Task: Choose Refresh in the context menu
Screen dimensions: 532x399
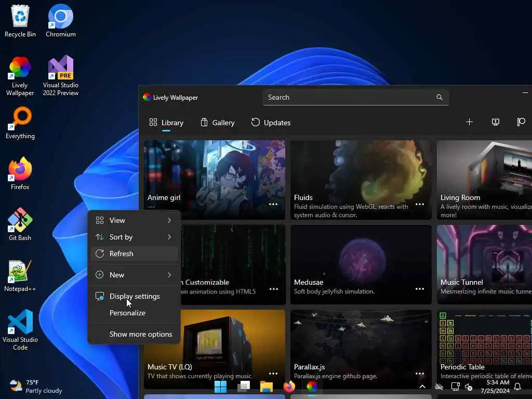Action: tap(134, 254)
